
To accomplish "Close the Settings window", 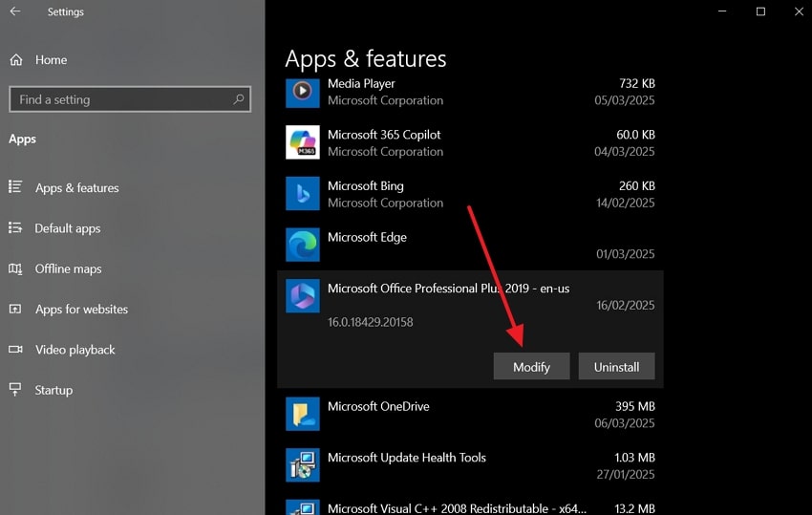I will 799,11.
